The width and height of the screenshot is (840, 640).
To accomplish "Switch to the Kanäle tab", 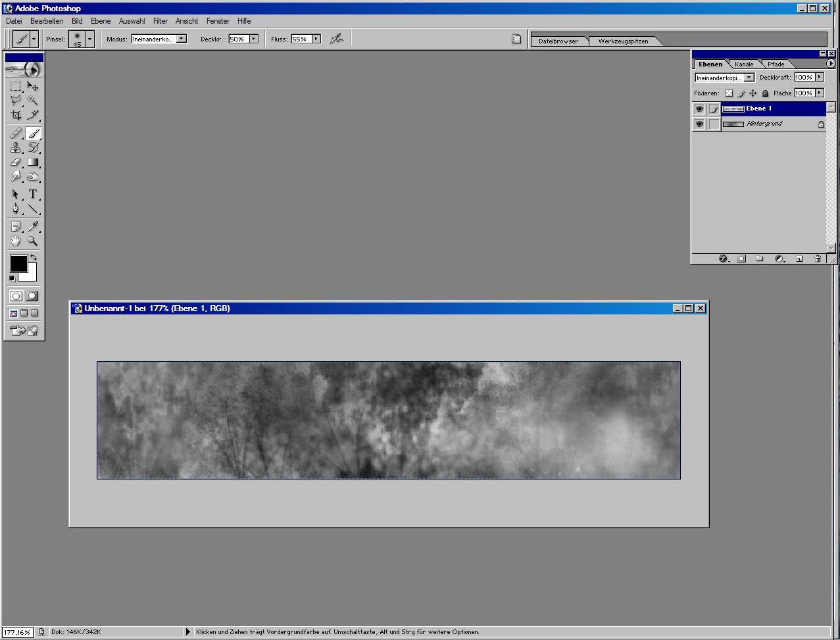I will coord(744,64).
